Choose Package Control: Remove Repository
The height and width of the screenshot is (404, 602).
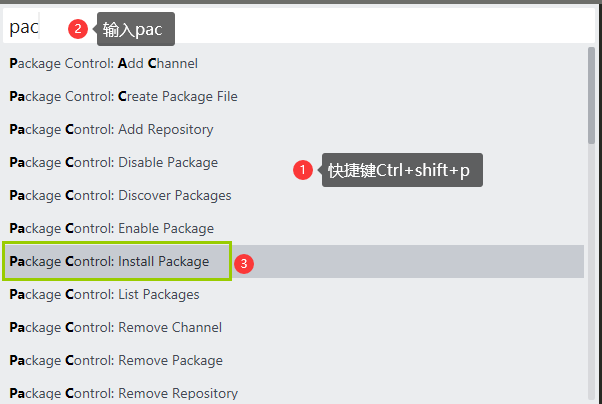pyautogui.click(x=123, y=392)
